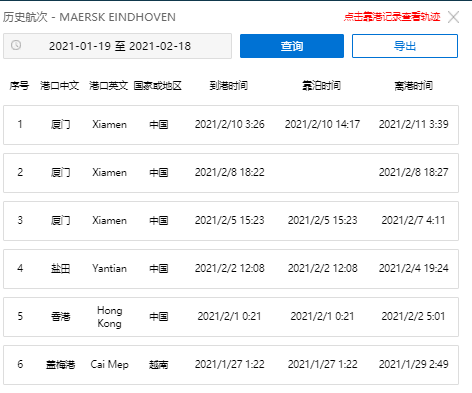Click the 靠泊时间 column header
Screen dimensions: 472x393
coord(322,86)
